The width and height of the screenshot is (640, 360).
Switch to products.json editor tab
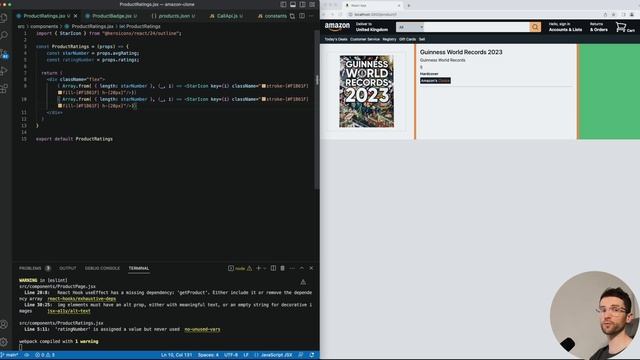click(x=173, y=16)
